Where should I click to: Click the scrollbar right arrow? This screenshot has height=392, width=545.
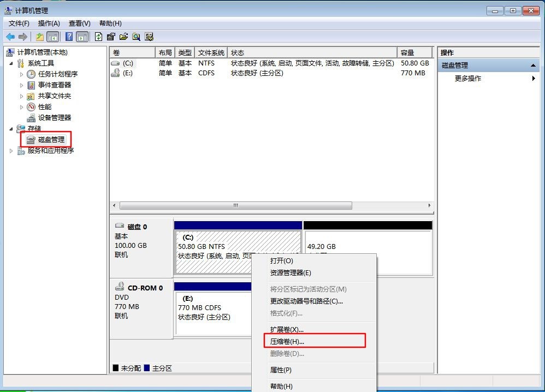429,205
